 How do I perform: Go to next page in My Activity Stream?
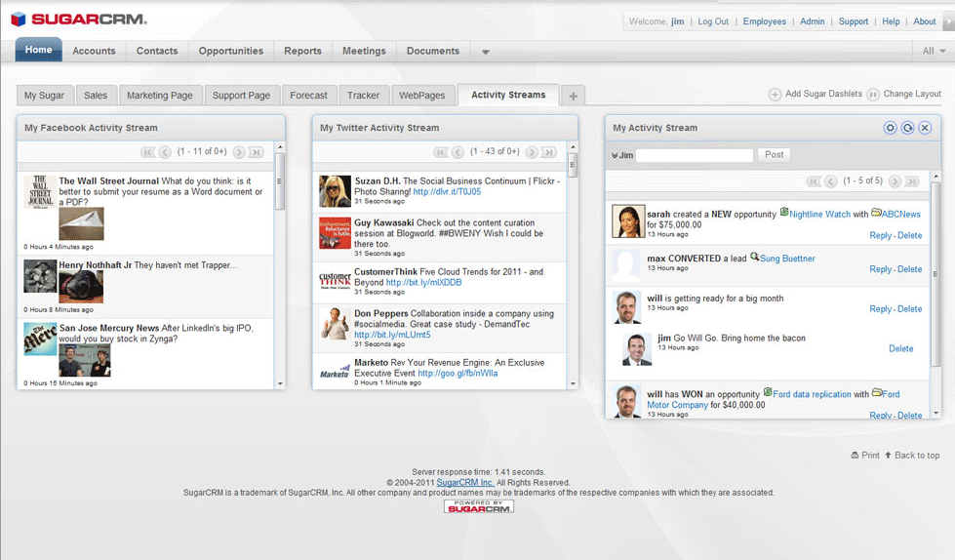(895, 181)
